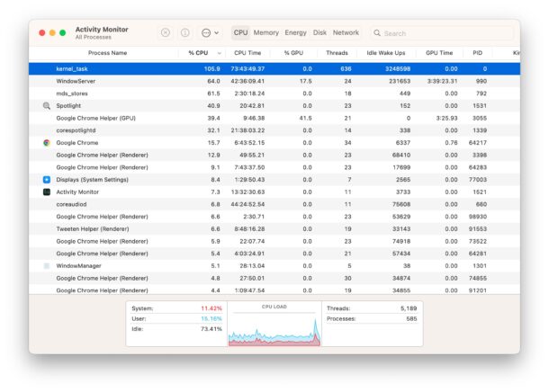Sort by Process Name column header
Viewport: 549px width, 392px height.
click(106, 53)
